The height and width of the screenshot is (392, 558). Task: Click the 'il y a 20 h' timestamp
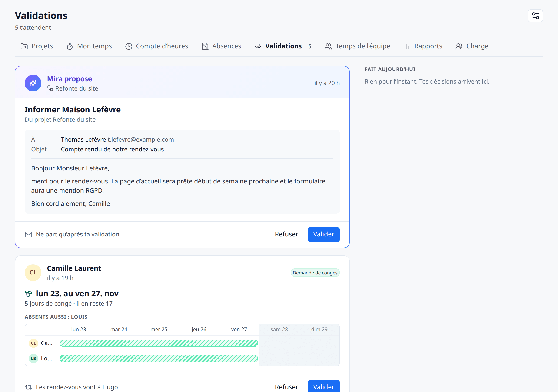(327, 83)
